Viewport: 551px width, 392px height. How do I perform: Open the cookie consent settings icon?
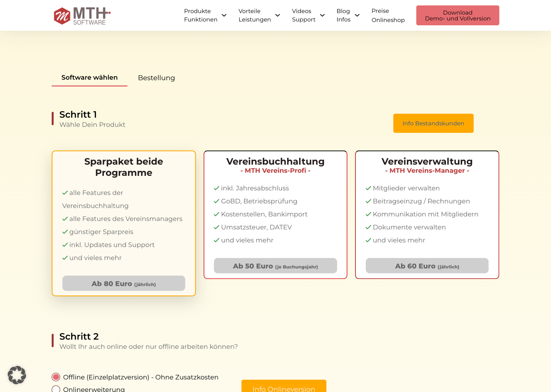(17, 375)
